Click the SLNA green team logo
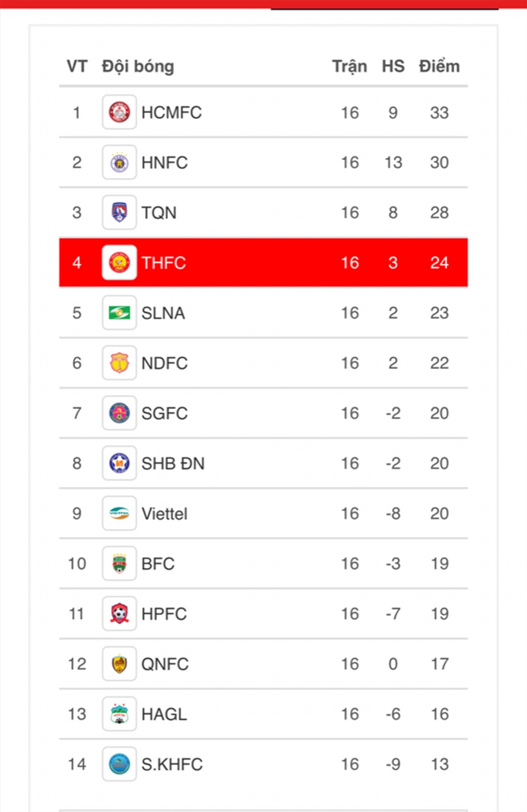 point(119,313)
